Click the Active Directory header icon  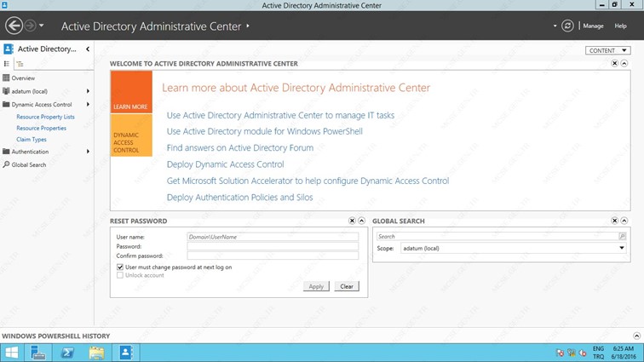pyautogui.click(x=9, y=49)
